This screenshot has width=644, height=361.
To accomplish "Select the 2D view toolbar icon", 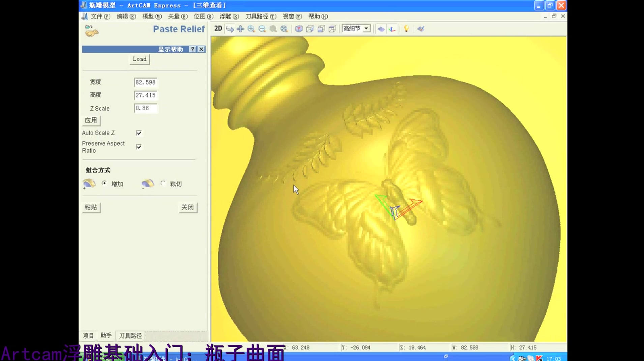I will tap(218, 28).
